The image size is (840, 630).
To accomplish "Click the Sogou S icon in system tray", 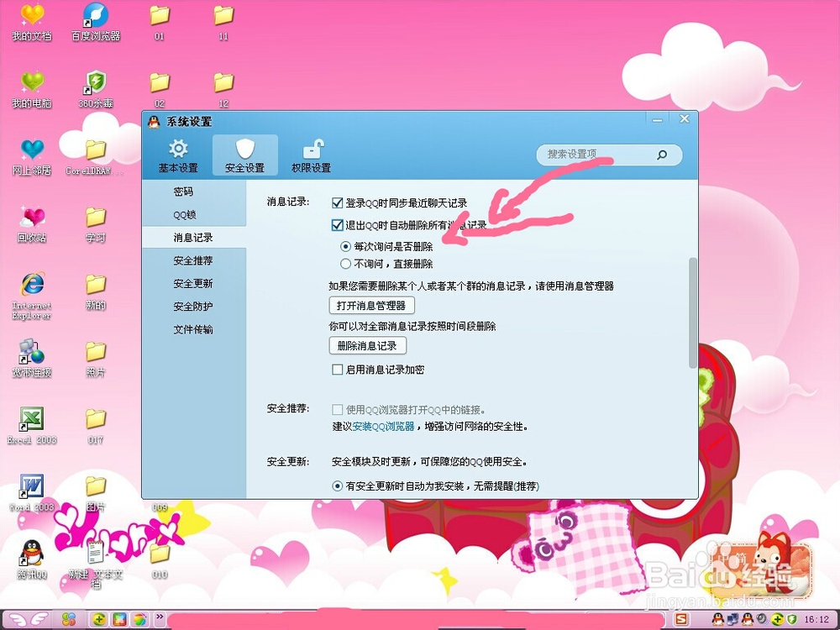I will pos(680,620).
